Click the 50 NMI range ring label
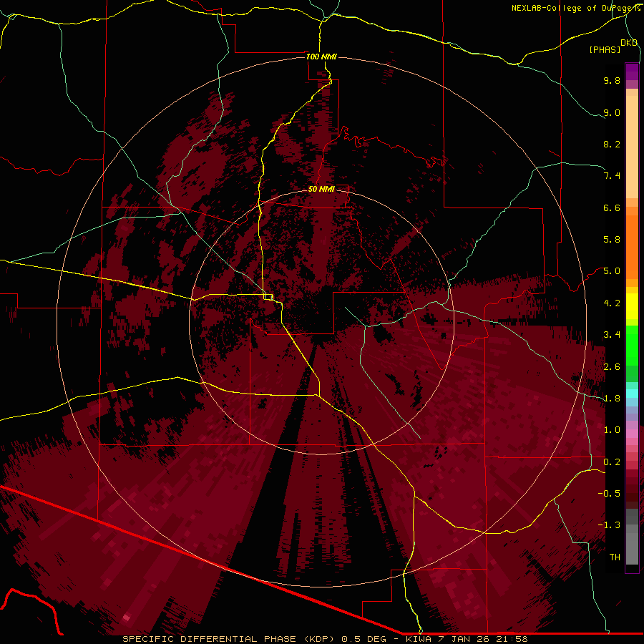 [x=321, y=189]
